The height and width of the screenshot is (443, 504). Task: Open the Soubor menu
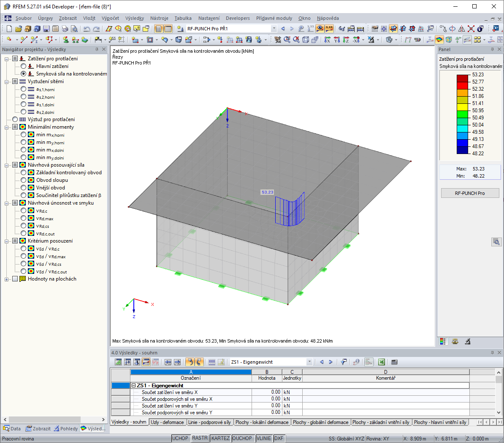tap(24, 18)
